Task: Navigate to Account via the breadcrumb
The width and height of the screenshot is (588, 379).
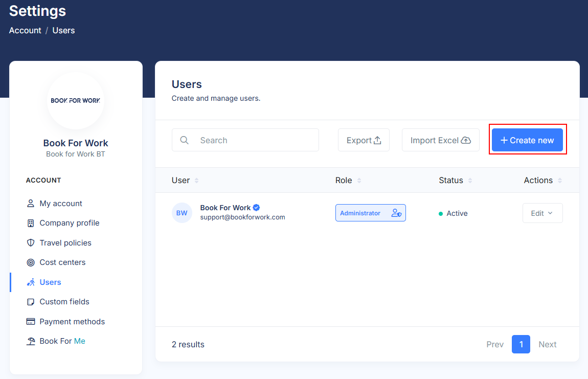Action: 25,30
